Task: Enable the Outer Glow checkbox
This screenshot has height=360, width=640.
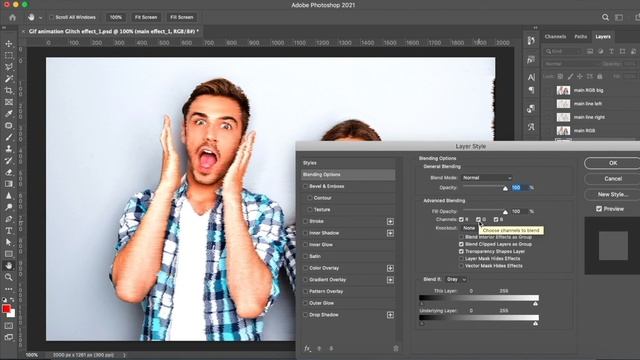Action: [305, 303]
